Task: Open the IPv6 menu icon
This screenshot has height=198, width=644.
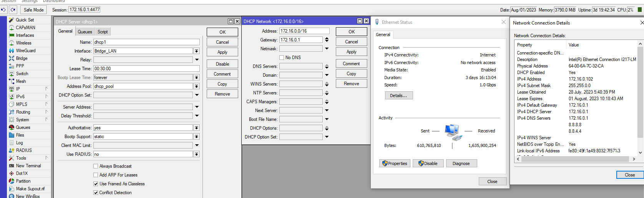Action: pos(12,97)
